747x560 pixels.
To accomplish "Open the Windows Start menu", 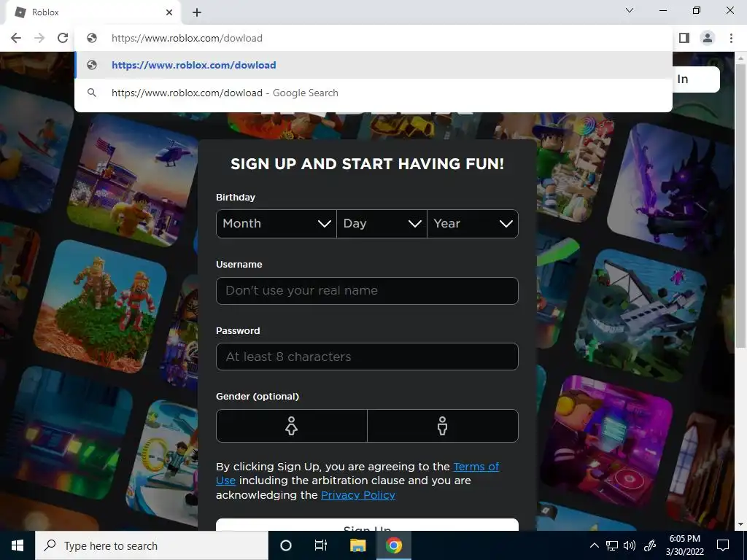I will click(x=18, y=545).
